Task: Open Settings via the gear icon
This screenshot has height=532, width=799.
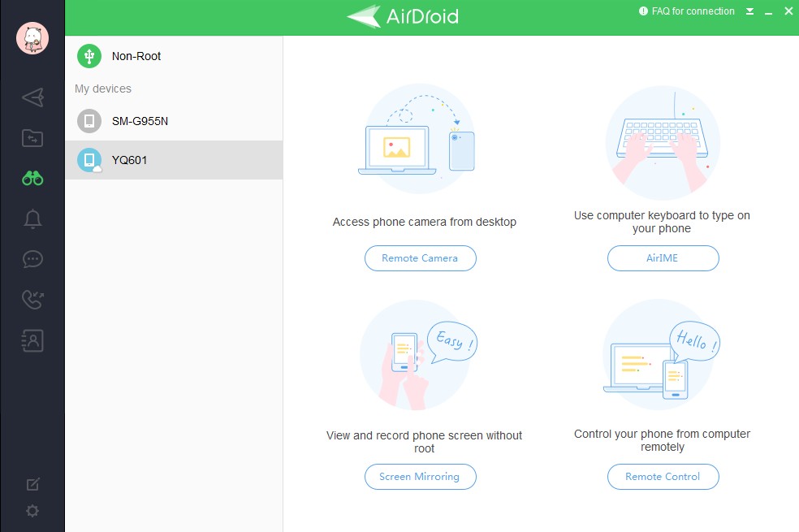Action: pos(32,511)
